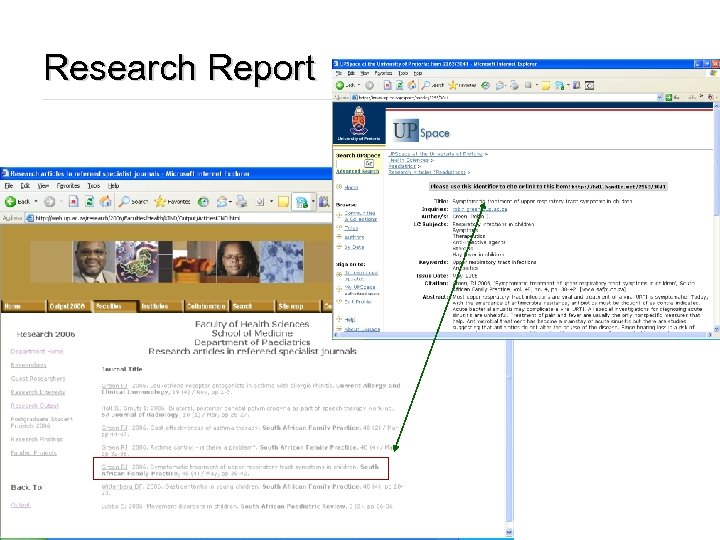Select Faculties navigation tab
Screen dimensions: 720x540
[114, 306]
